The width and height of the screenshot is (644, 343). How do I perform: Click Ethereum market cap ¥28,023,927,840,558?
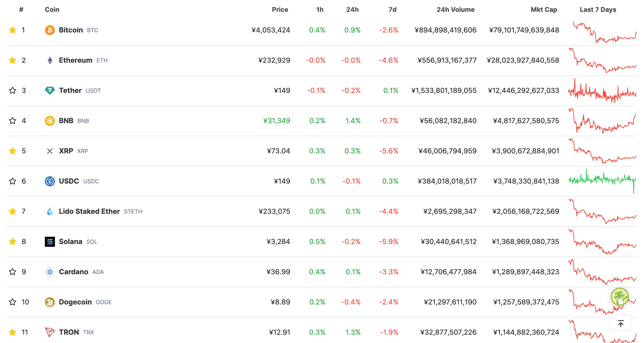coord(523,60)
